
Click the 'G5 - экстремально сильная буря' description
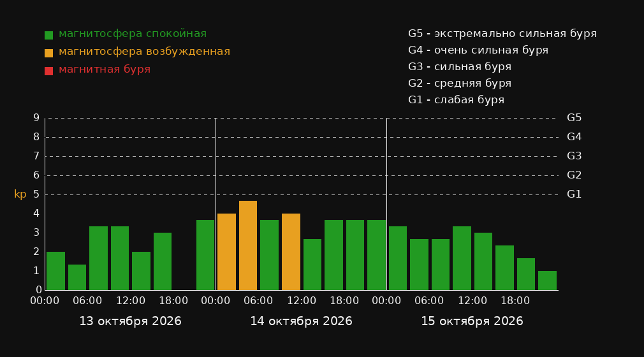click(502, 34)
